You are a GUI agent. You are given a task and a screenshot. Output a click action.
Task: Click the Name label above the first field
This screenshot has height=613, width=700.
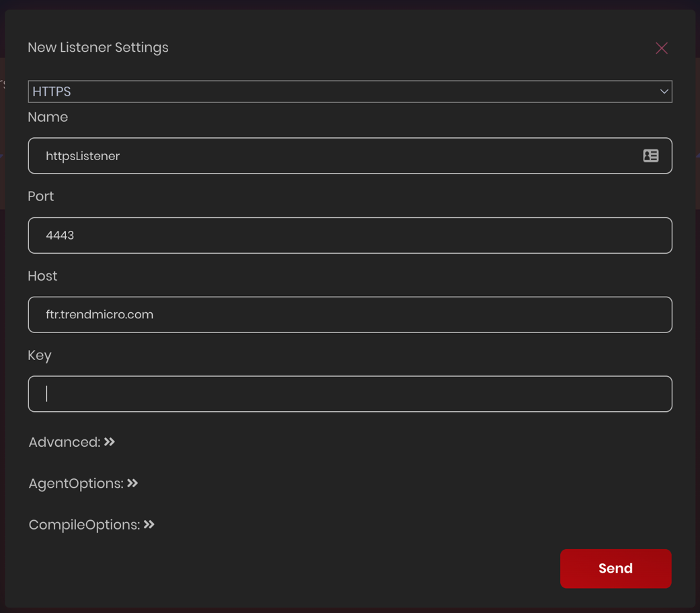(x=48, y=117)
